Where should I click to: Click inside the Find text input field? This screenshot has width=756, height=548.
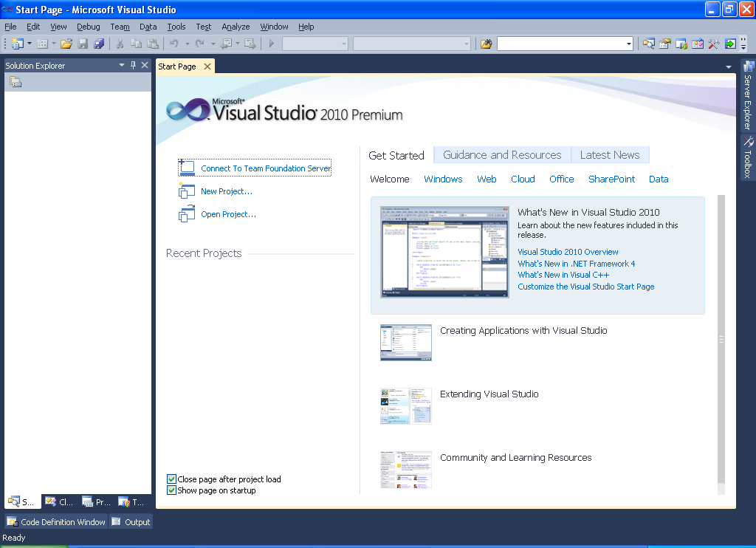(x=561, y=44)
